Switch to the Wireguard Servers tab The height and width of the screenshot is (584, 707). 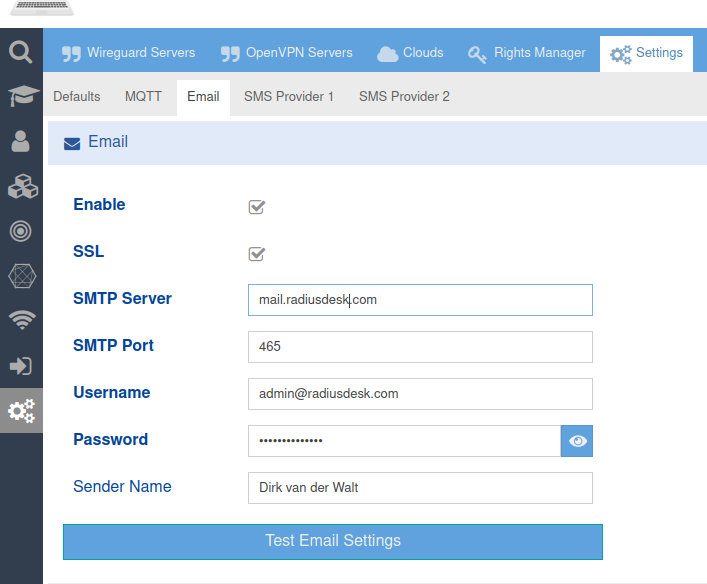pyautogui.click(x=128, y=53)
